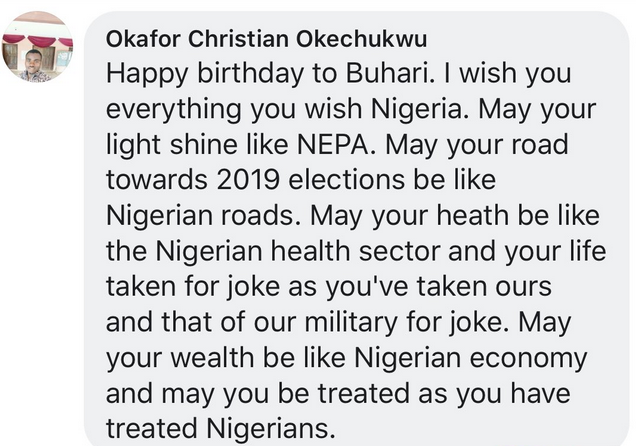The height and width of the screenshot is (446, 636).
Task: Click the words "taken for joke"
Action: 193,286
